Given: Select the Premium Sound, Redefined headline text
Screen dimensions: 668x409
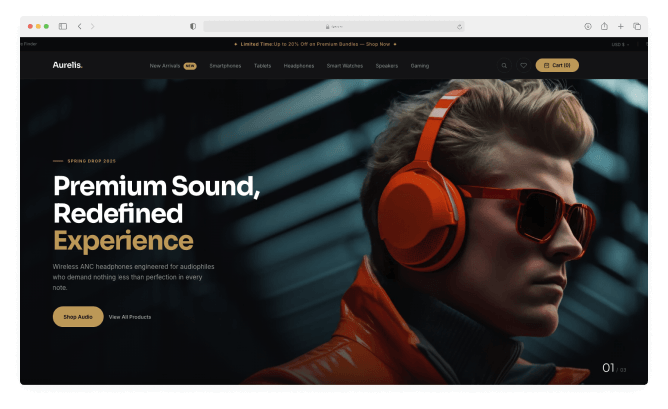Looking at the screenshot, I should coord(156,199).
